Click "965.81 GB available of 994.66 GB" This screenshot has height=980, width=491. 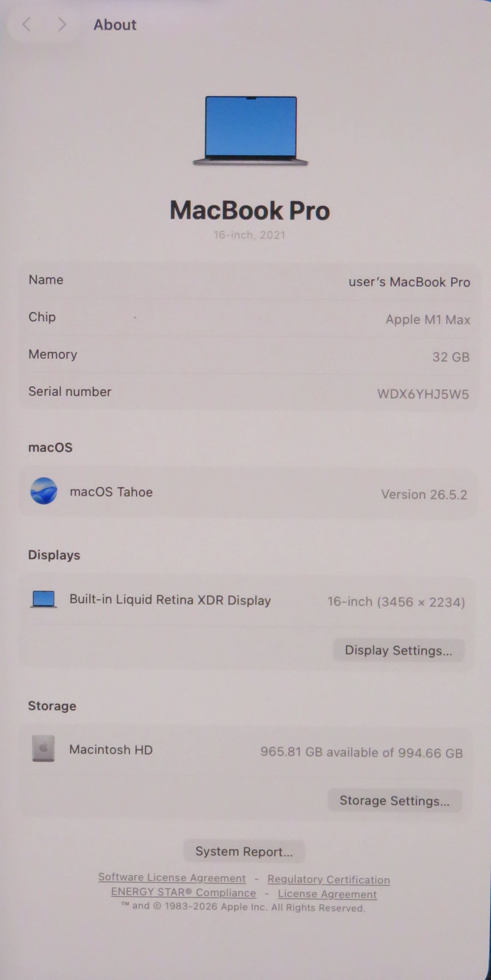[x=362, y=752]
